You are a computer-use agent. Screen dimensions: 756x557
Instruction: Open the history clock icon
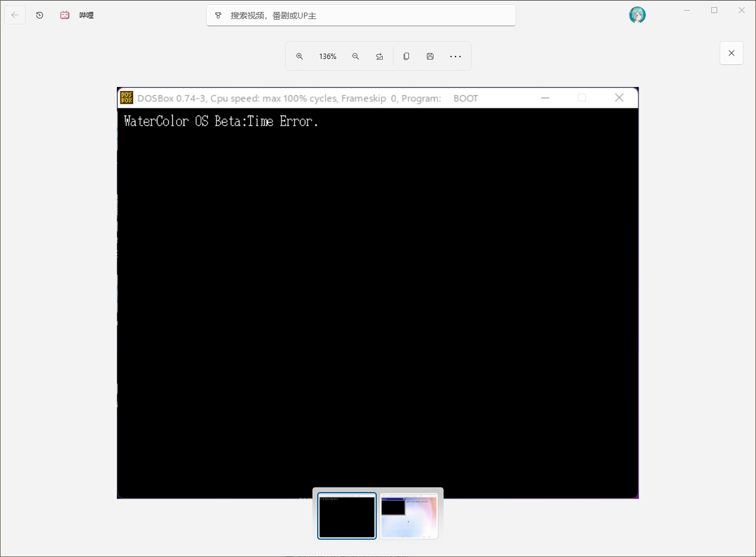[x=39, y=15]
